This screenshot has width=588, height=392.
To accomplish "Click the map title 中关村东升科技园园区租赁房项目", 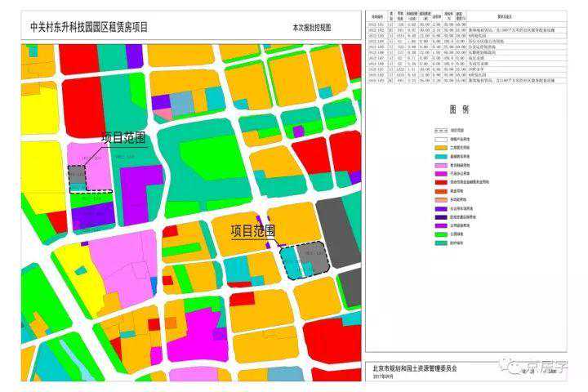I will [89, 27].
